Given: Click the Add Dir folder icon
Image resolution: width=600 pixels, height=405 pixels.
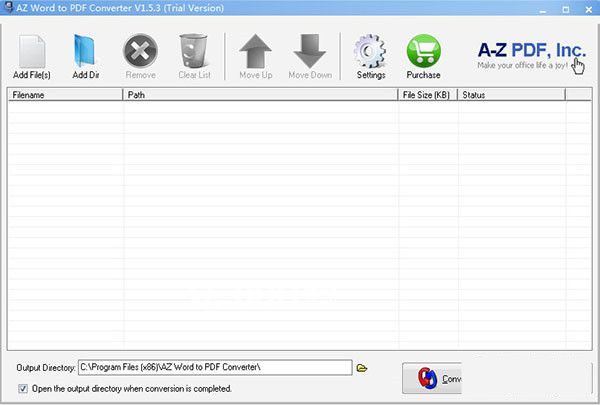Looking at the screenshot, I should coord(85,51).
